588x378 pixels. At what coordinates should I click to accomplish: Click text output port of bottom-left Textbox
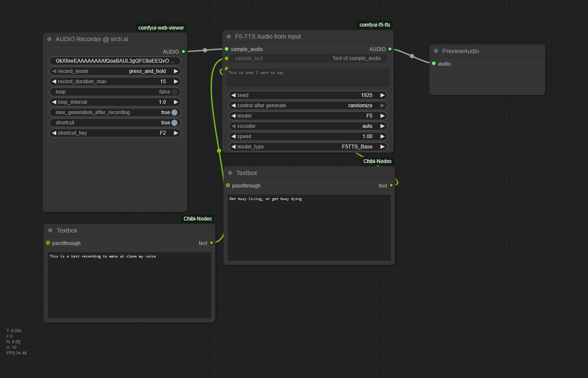point(211,243)
